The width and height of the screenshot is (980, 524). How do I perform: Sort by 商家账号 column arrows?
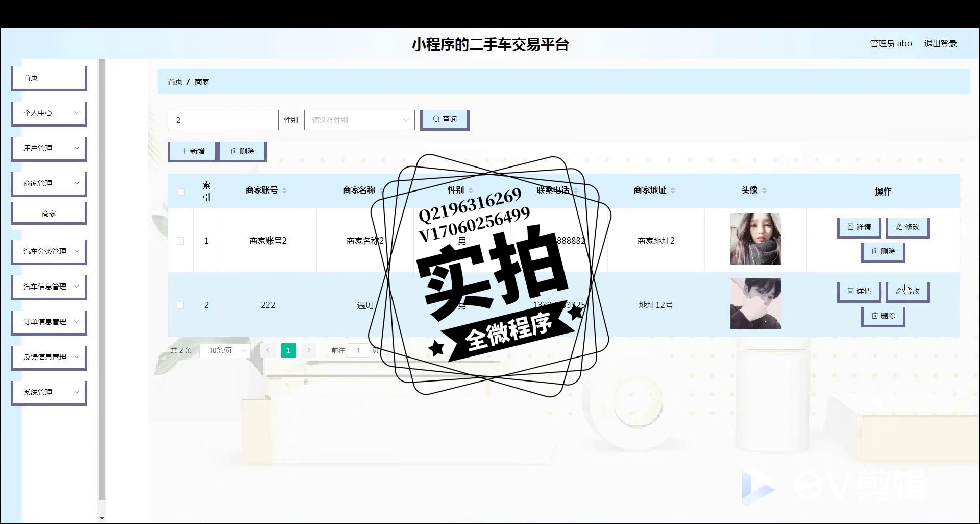tap(284, 190)
